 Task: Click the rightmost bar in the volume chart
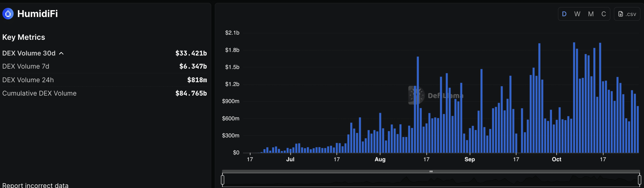point(638,130)
